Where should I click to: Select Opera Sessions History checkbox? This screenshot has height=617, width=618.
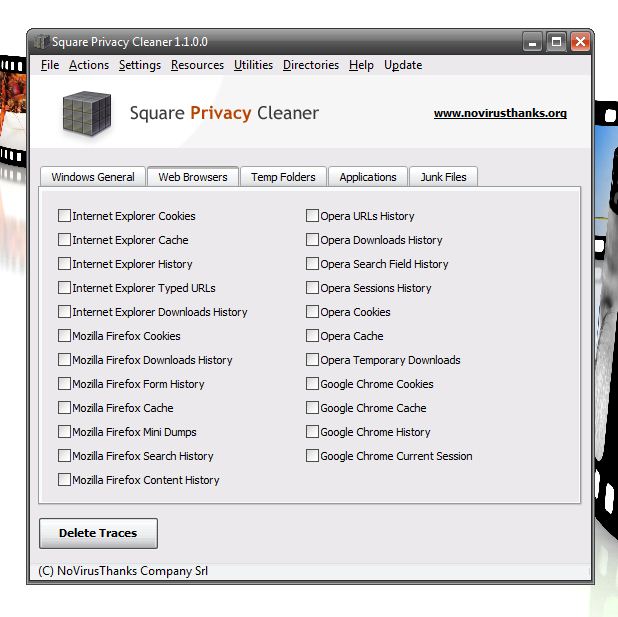click(312, 288)
